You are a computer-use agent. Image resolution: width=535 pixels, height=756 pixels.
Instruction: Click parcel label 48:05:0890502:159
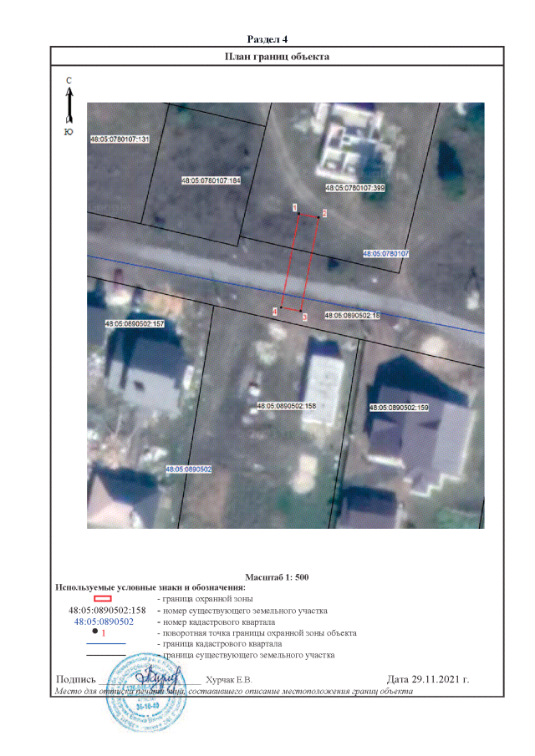(x=398, y=408)
